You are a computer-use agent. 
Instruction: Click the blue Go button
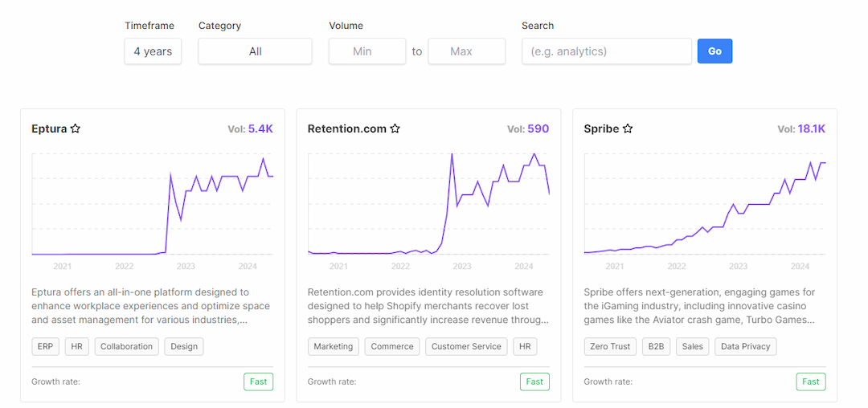(x=714, y=51)
